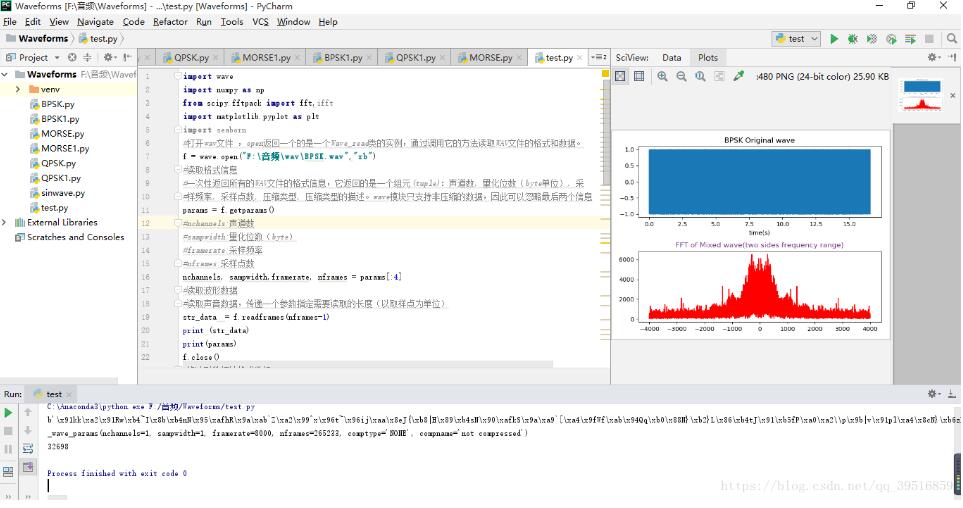The width and height of the screenshot is (963, 508).
Task: Click the profile run icon in the toolbar
Action: pos(891,39)
